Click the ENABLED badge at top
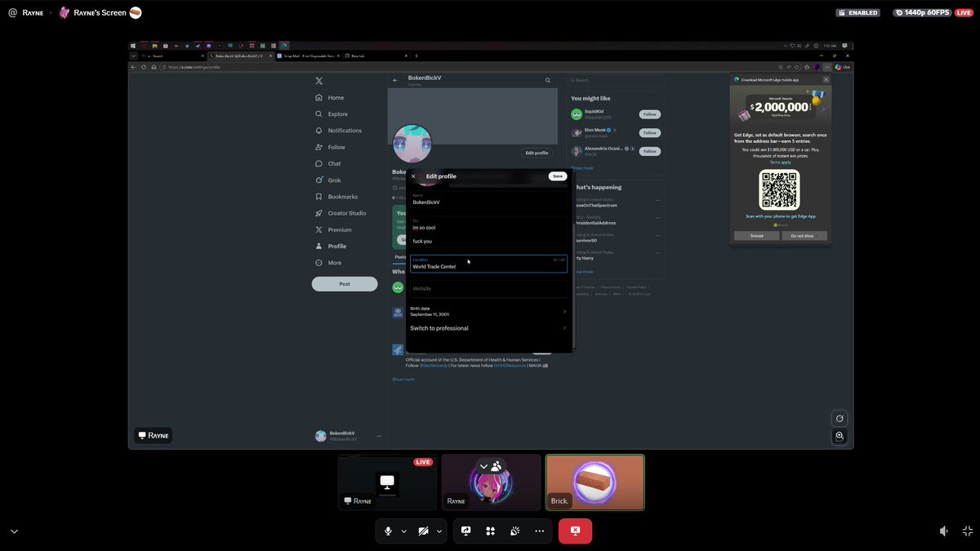This screenshot has height=551, width=980. pyautogui.click(x=858, y=13)
